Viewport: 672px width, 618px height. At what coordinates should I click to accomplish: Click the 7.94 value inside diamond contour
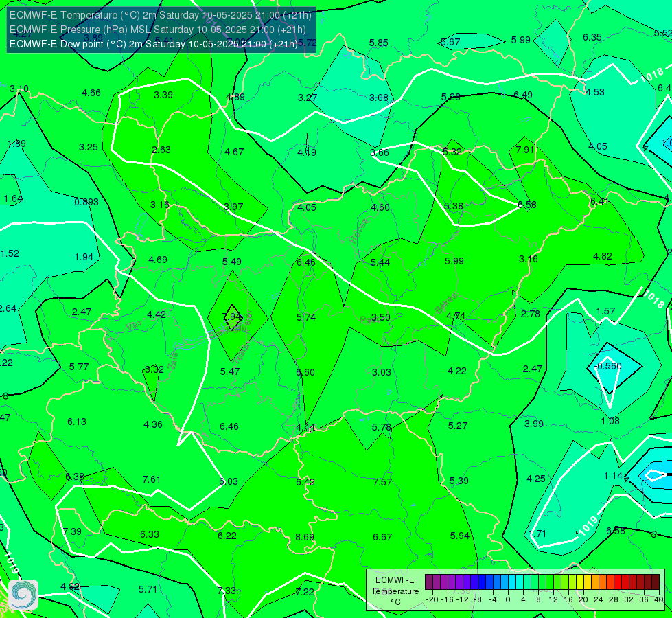(232, 317)
